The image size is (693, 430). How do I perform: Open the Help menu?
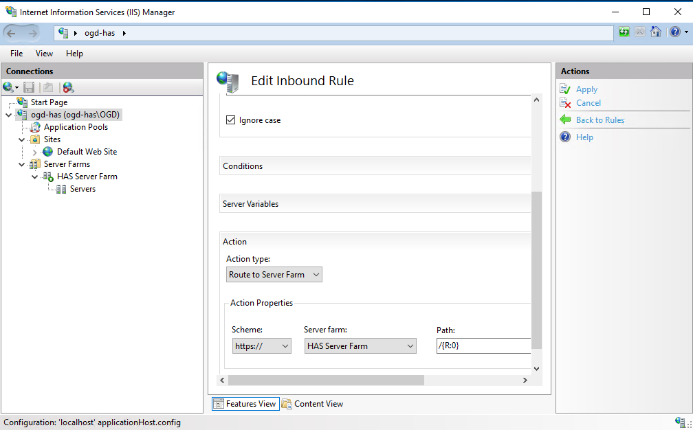coord(74,53)
